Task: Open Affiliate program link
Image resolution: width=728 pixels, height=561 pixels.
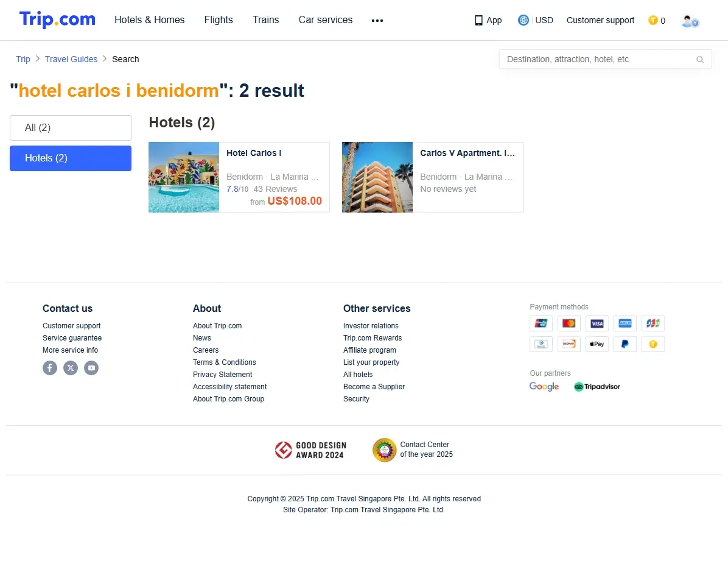Action: point(369,350)
